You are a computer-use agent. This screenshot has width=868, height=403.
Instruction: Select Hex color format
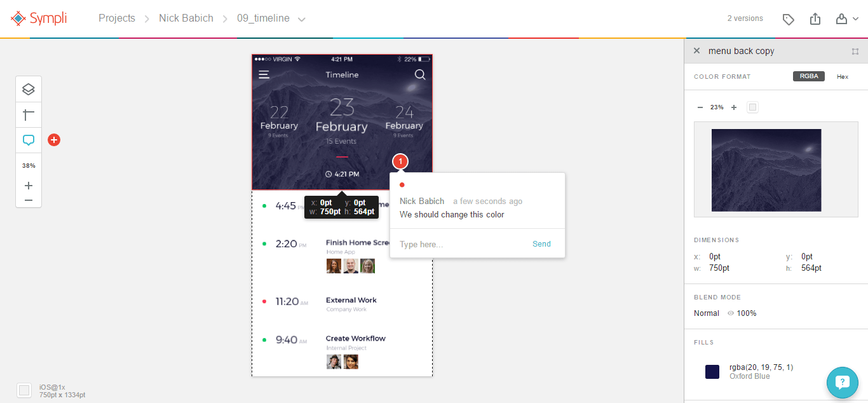pos(843,76)
